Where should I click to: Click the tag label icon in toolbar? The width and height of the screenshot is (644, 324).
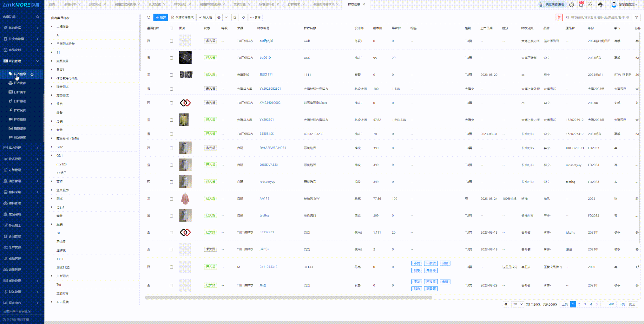243,17
